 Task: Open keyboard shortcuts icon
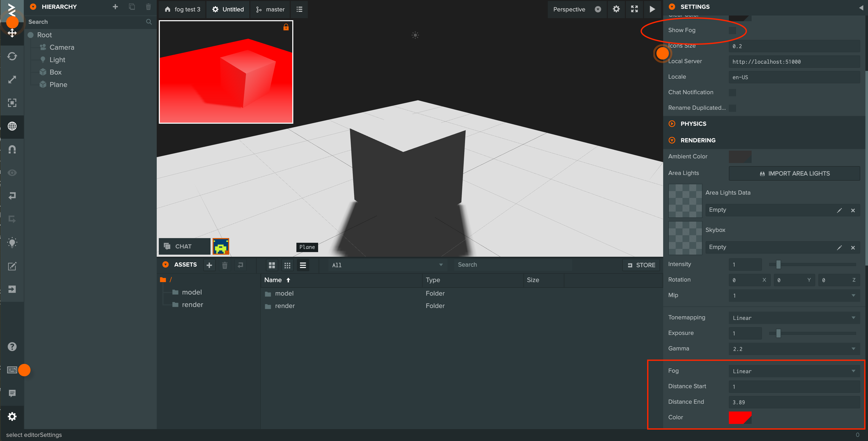[12, 370]
